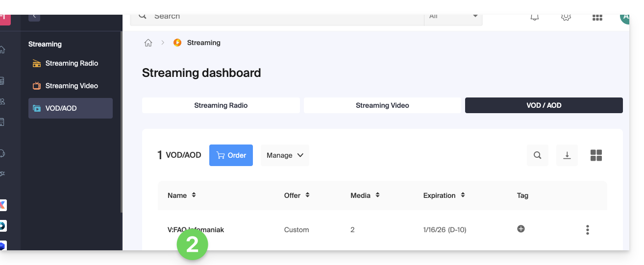This screenshot has height=265, width=644.
Task: Open three-dot menu for V:FAQ Infomaniak
Action: click(587, 230)
